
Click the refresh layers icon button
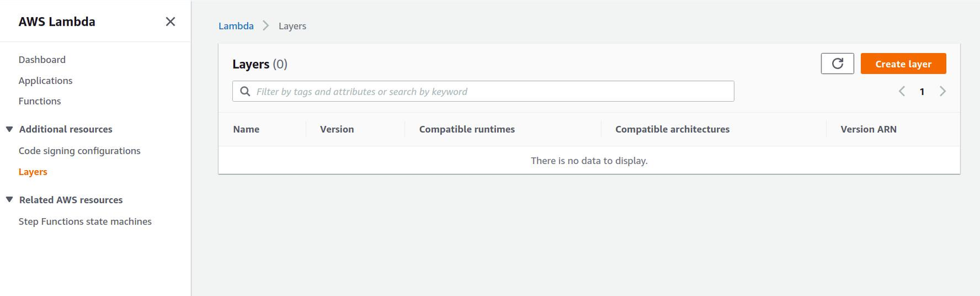837,64
